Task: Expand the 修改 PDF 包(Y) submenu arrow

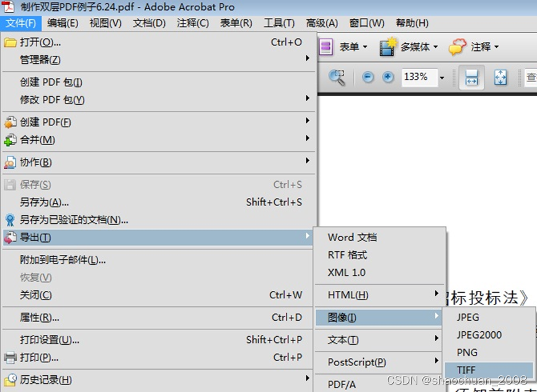Action: 308,99
